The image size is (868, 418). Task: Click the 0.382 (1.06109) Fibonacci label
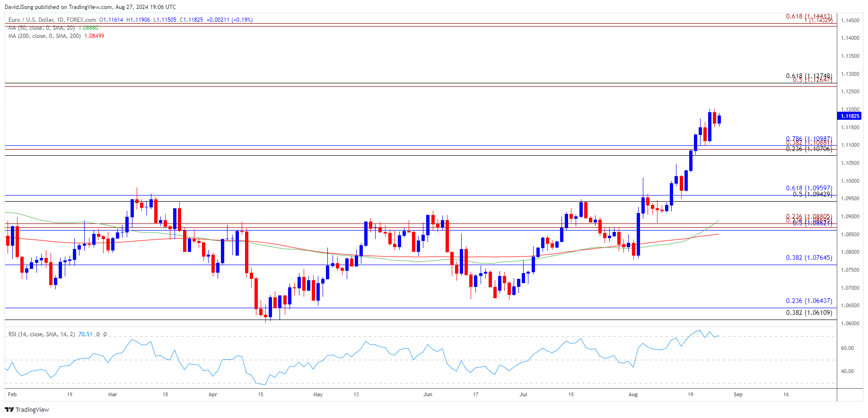[x=809, y=313]
